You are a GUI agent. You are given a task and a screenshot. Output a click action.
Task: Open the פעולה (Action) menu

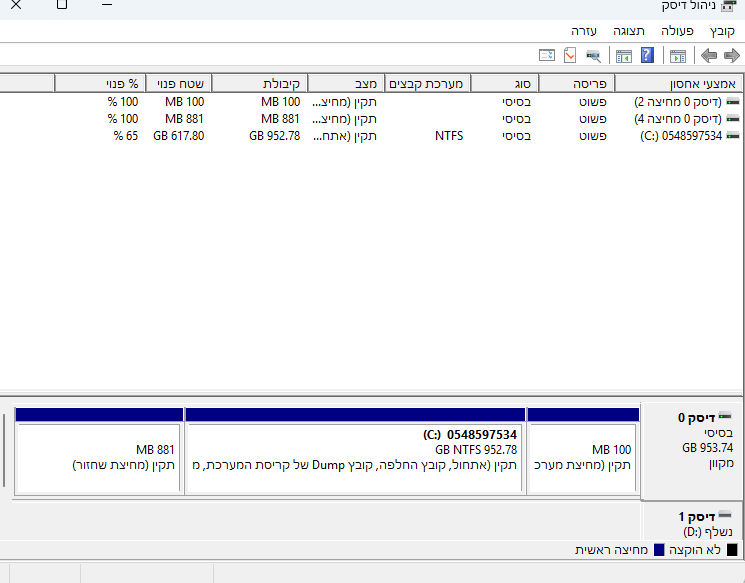676,31
